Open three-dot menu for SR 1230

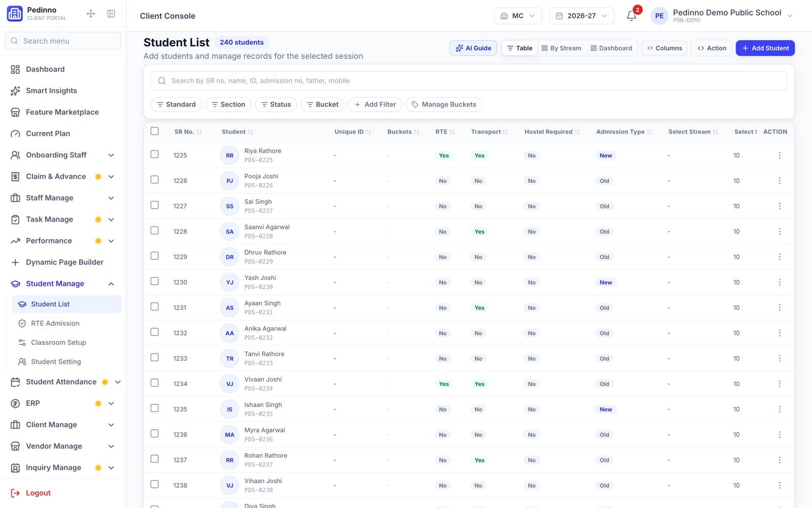click(x=780, y=282)
